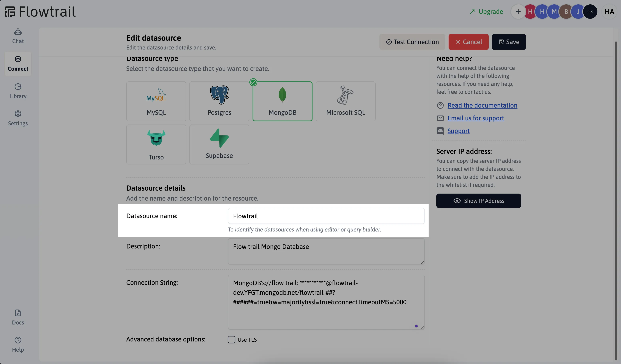Image resolution: width=621 pixels, height=364 pixels.
Task: Select the Turso datasource type
Action: 156,144
